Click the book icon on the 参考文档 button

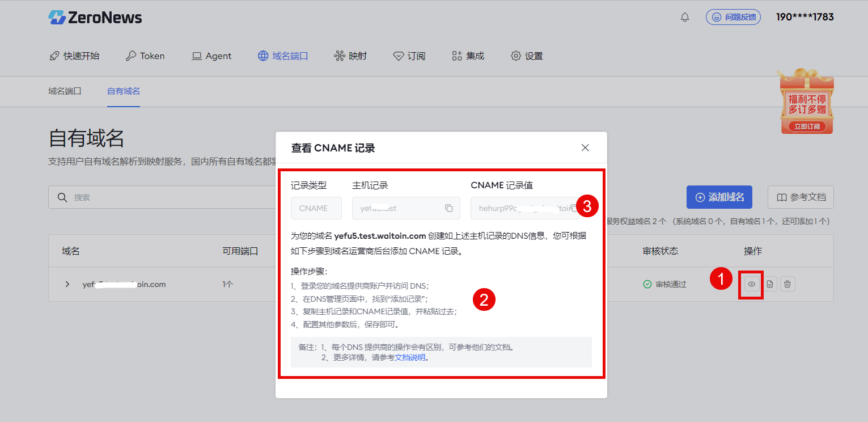click(x=782, y=197)
